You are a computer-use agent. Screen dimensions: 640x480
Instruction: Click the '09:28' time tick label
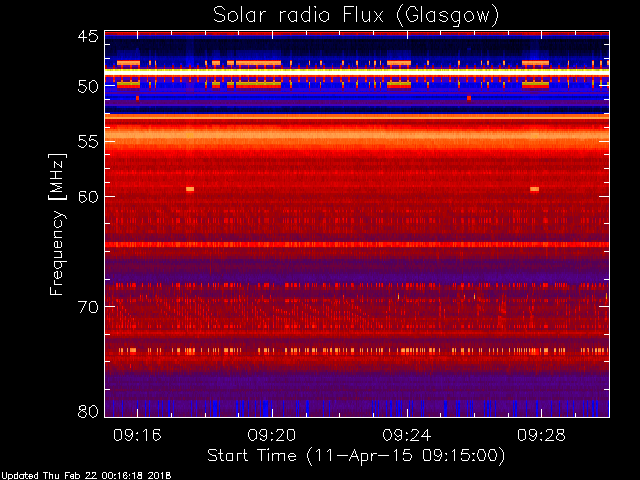point(541,435)
